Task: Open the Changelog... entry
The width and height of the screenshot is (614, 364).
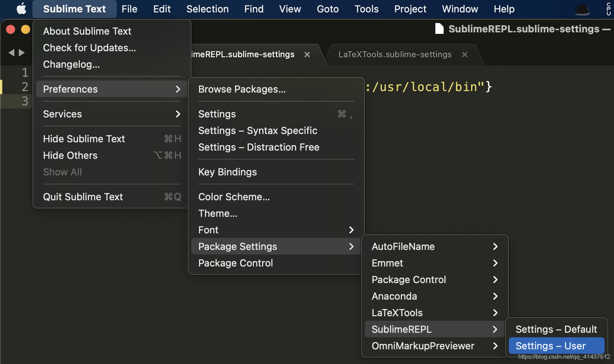Action: tap(112, 64)
